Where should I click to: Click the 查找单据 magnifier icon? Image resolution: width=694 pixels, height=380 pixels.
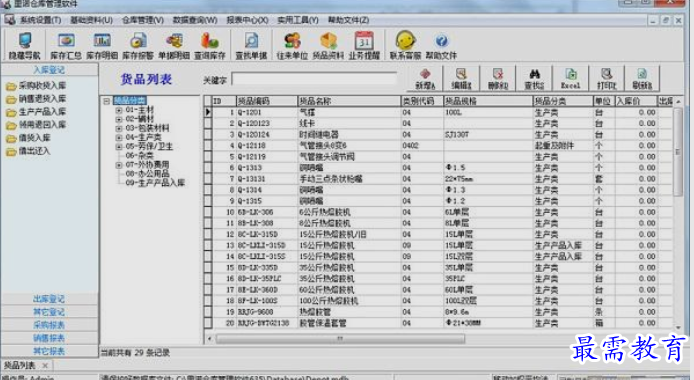pyautogui.click(x=251, y=46)
